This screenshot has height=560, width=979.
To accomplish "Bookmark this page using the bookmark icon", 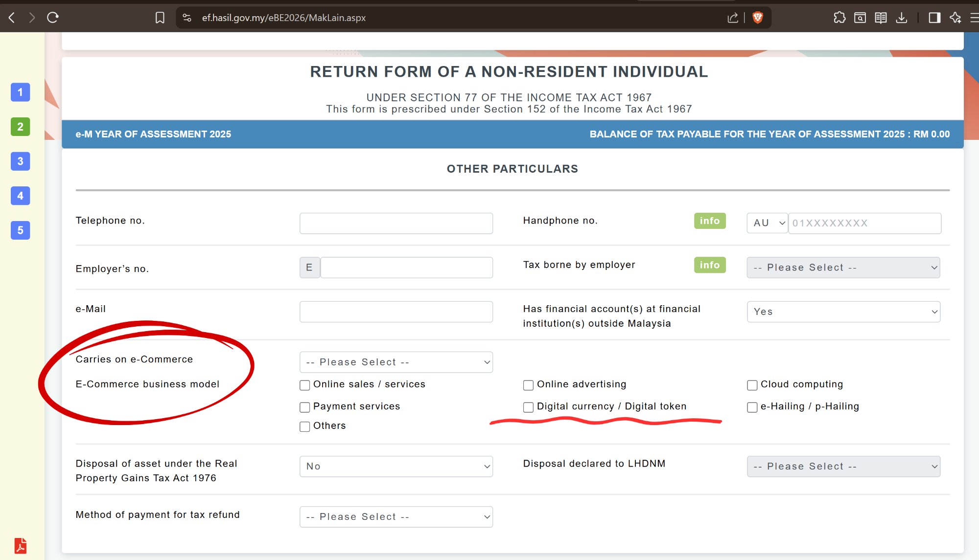I will pos(160,18).
